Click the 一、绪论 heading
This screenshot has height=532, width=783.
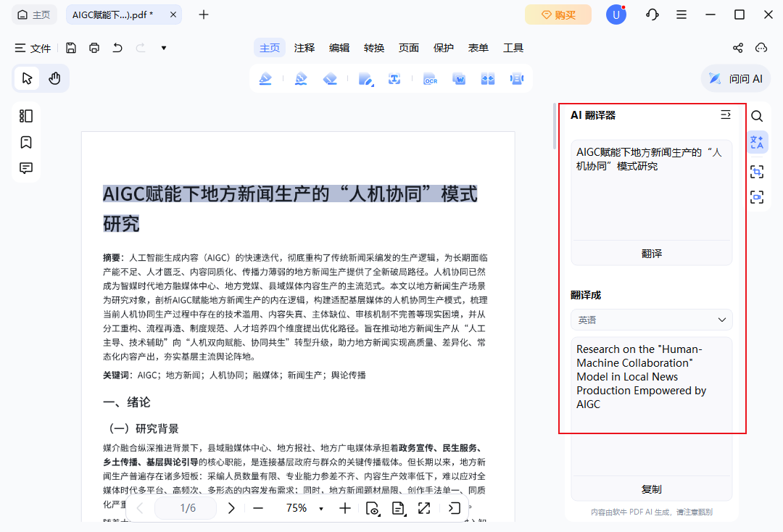point(126,402)
